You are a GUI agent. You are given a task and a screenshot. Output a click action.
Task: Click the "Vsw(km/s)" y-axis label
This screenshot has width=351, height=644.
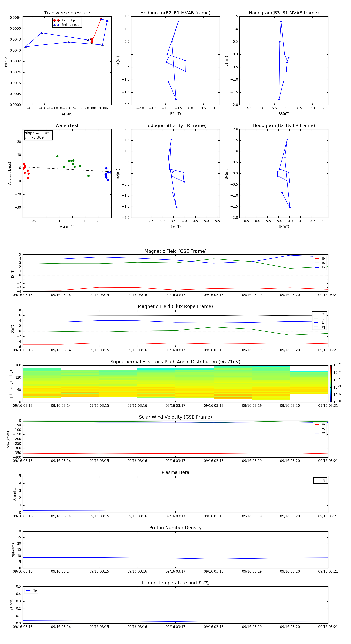coord(8,439)
